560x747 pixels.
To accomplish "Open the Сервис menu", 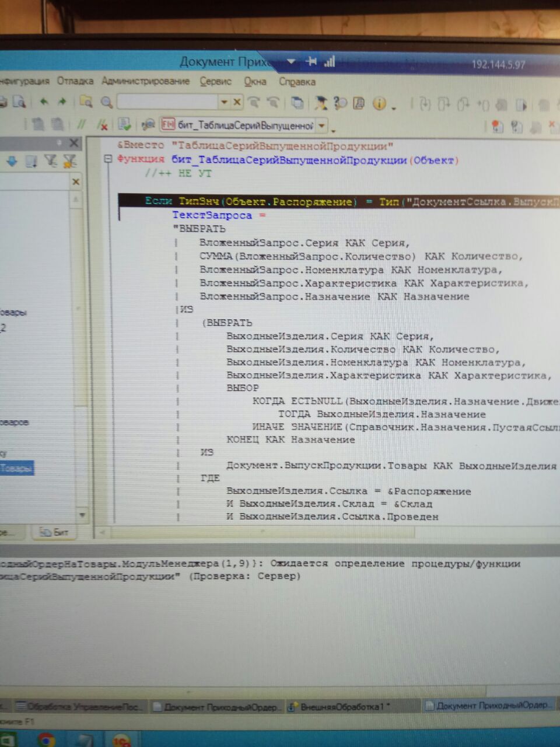I will [x=216, y=82].
